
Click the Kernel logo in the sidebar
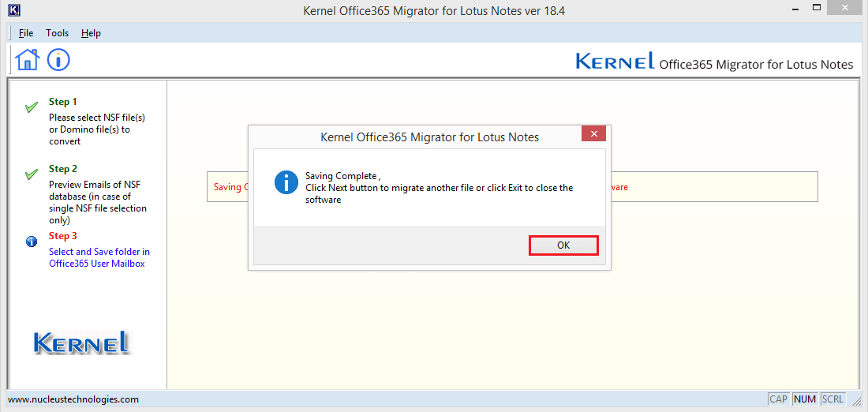pos(83,343)
